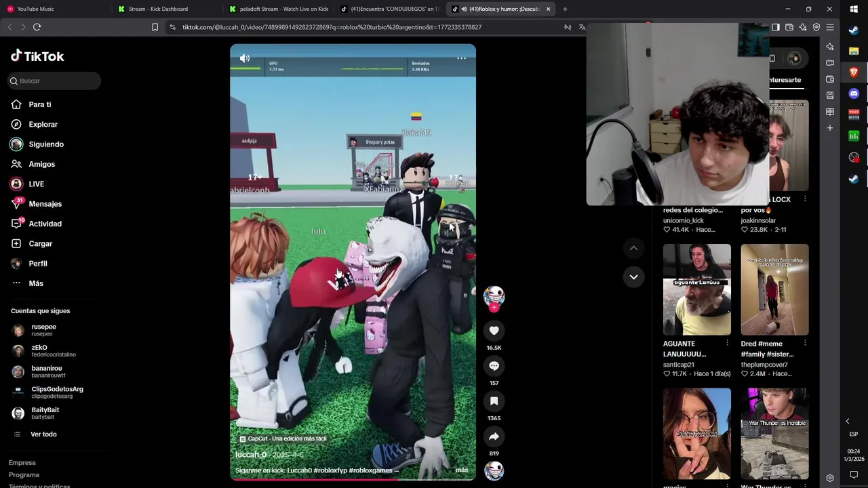Open Dred #meme video thumbnail

coord(774,289)
